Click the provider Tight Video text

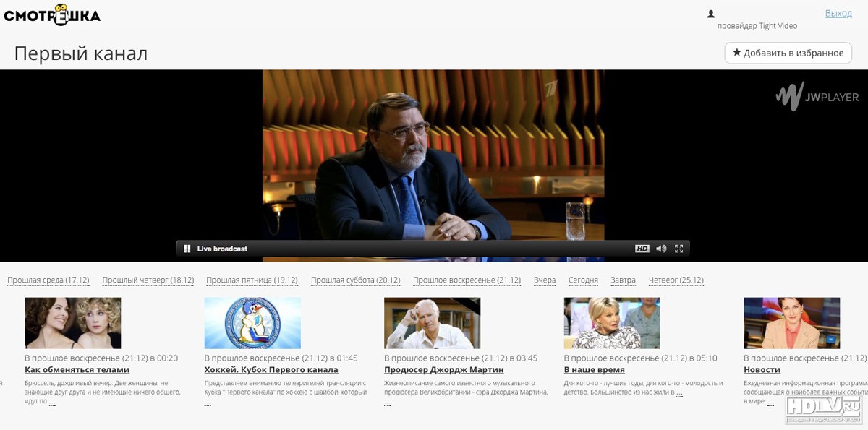(x=757, y=26)
